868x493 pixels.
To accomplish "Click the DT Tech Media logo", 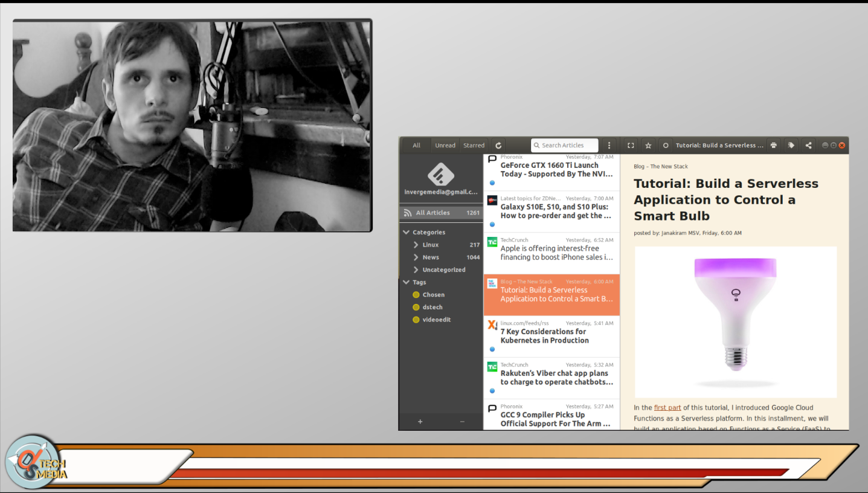I will 36,462.
